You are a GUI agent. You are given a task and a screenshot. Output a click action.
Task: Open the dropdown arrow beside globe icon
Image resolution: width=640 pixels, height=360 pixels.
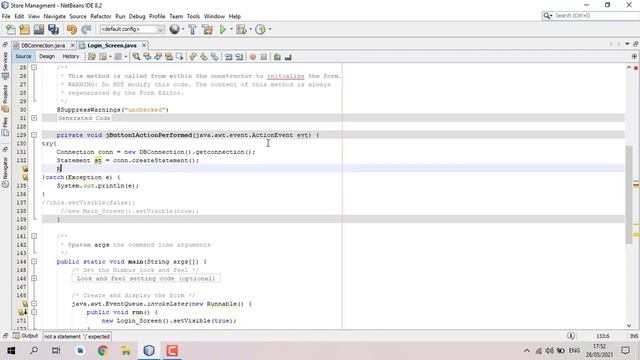[183, 29]
